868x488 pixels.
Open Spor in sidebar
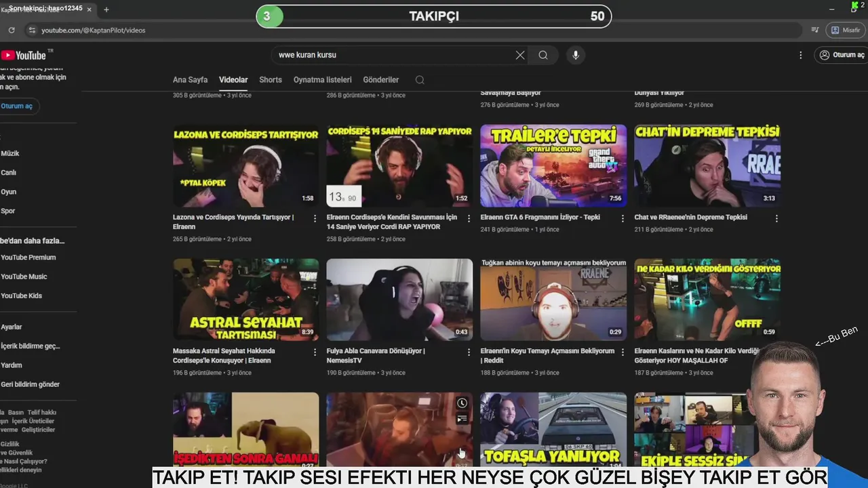(8, 211)
